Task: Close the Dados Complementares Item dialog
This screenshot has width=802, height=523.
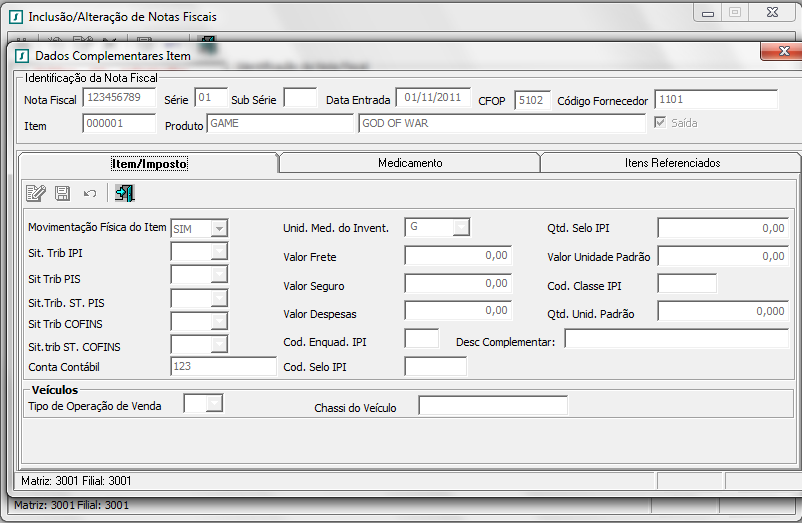Action: [774, 52]
